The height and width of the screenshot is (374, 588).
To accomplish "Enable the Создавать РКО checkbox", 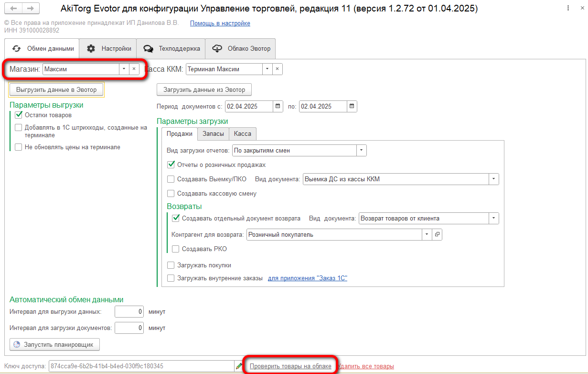I will coord(176,249).
